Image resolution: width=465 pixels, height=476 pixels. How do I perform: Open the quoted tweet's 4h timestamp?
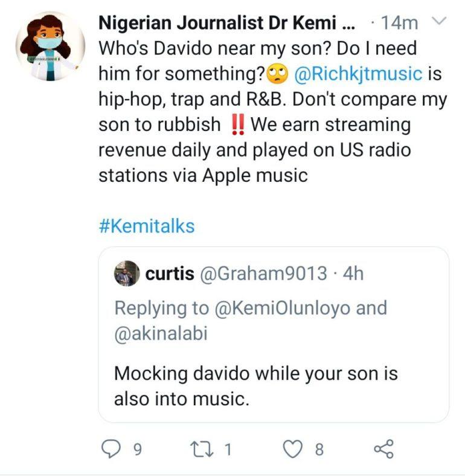(353, 274)
